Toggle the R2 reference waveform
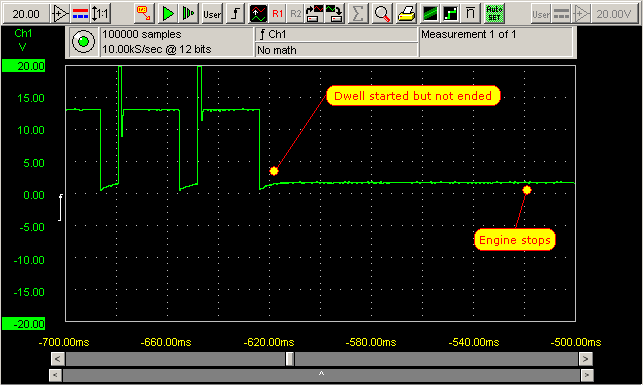The height and width of the screenshot is (385, 643). 295,14
